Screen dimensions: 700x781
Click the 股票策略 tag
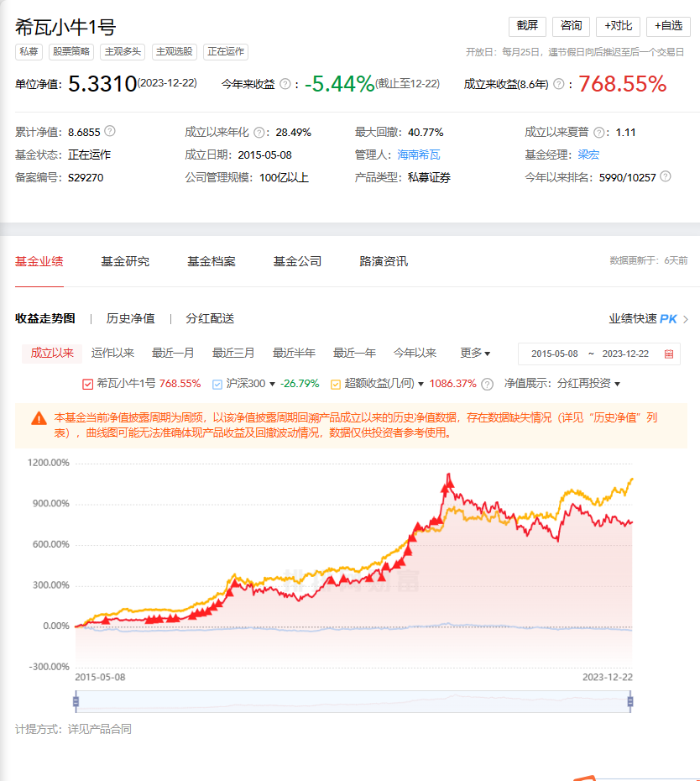point(71,52)
